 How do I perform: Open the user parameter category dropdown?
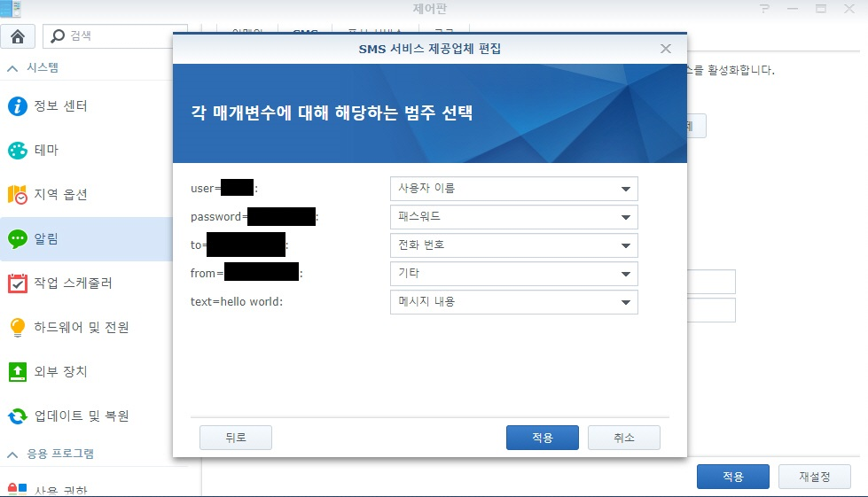513,189
